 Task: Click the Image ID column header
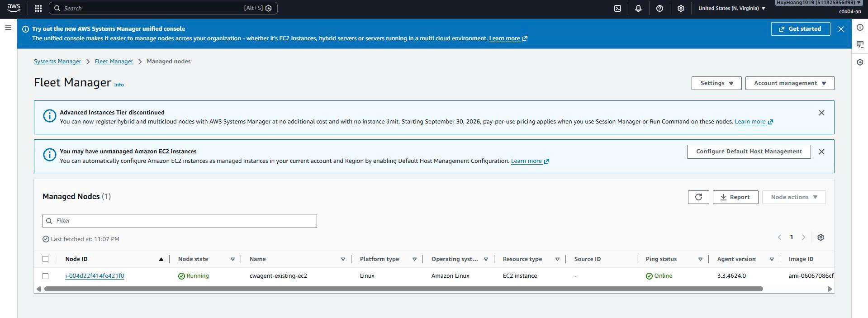pyautogui.click(x=801, y=259)
